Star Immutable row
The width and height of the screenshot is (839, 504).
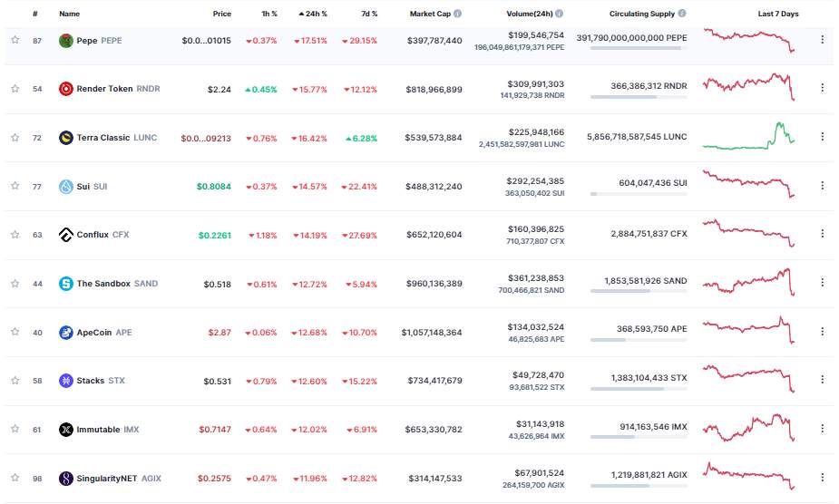click(x=15, y=429)
